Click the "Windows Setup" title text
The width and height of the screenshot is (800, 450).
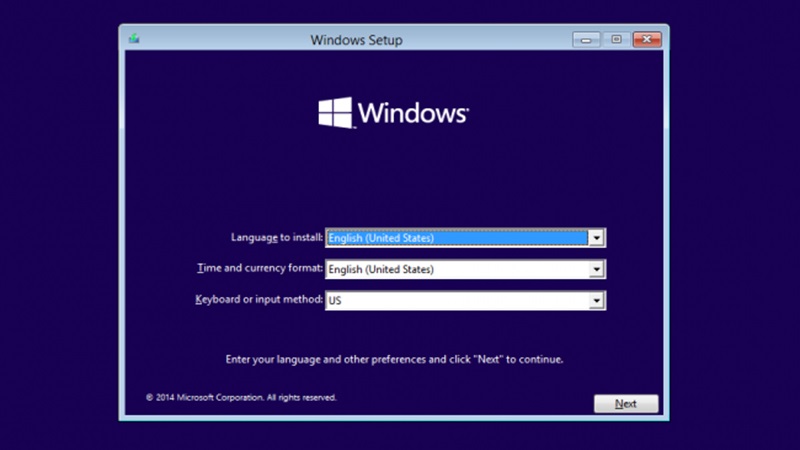pos(356,40)
